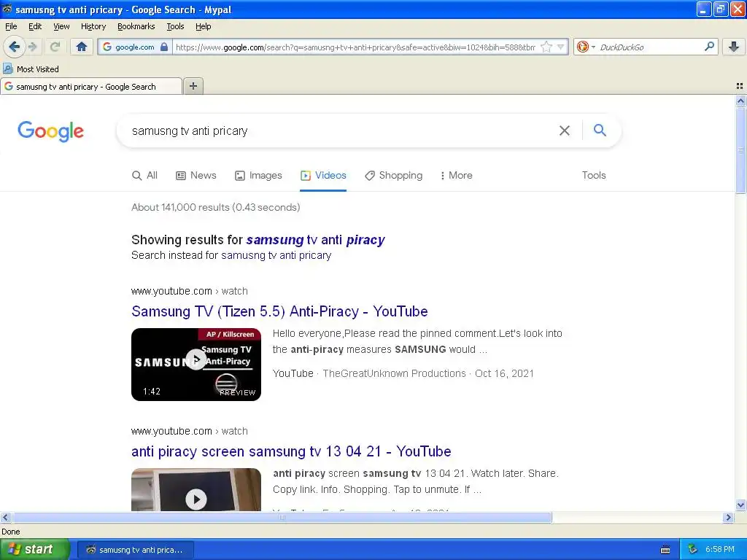This screenshot has width=747, height=560.
Task: Click the browser URL address field
Action: tap(355, 47)
